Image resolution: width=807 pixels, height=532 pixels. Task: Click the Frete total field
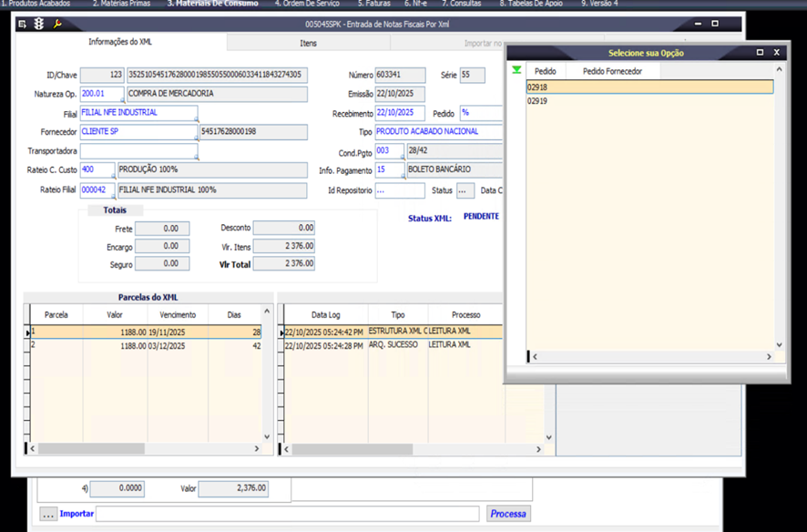(162, 229)
